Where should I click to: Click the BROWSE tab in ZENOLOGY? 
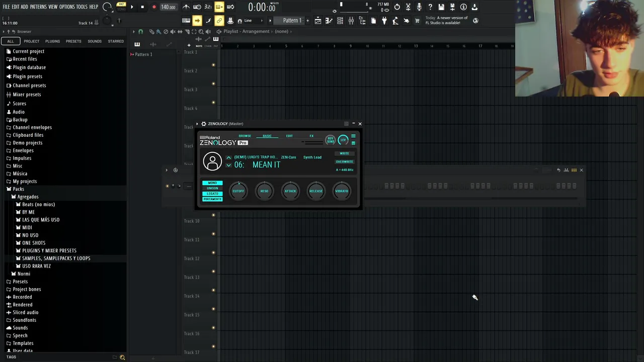(245, 136)
